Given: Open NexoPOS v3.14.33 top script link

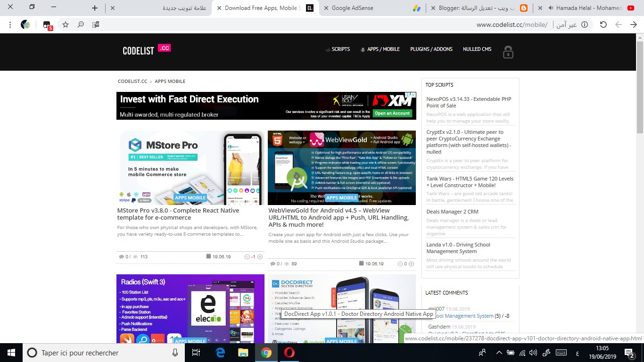Looking at the screenshot, I should (469, 102).
